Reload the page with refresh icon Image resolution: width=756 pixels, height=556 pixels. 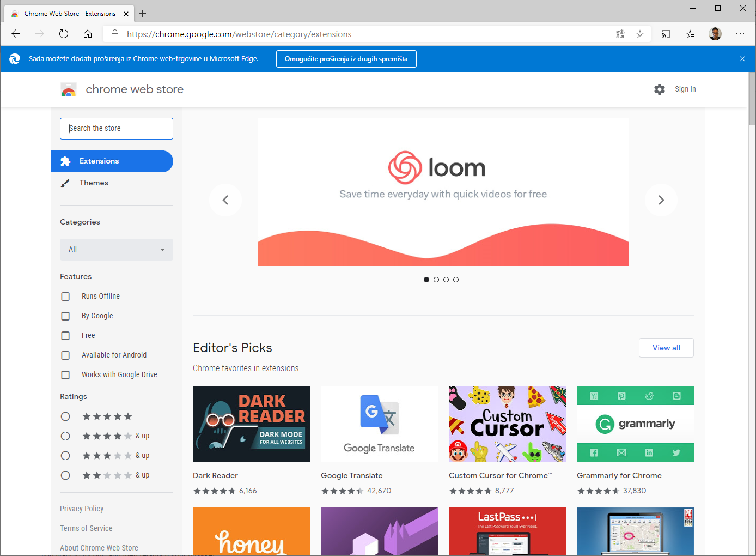(x=64, y=34)
